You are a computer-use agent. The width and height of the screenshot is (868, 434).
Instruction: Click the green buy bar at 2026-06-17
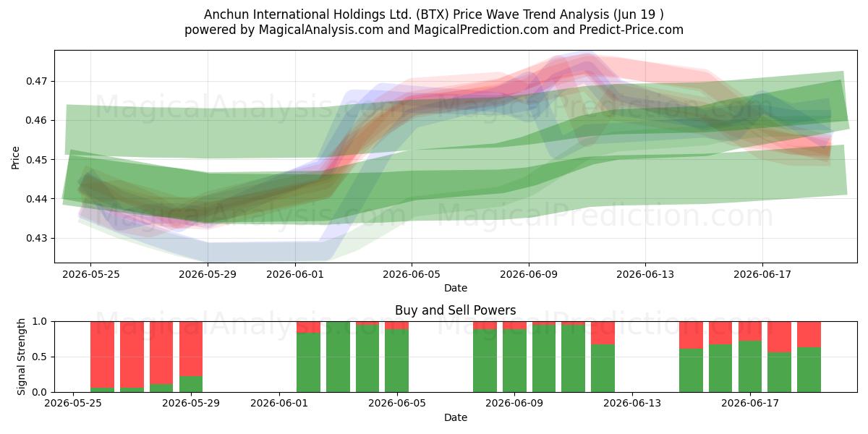(x=750, y=367)
